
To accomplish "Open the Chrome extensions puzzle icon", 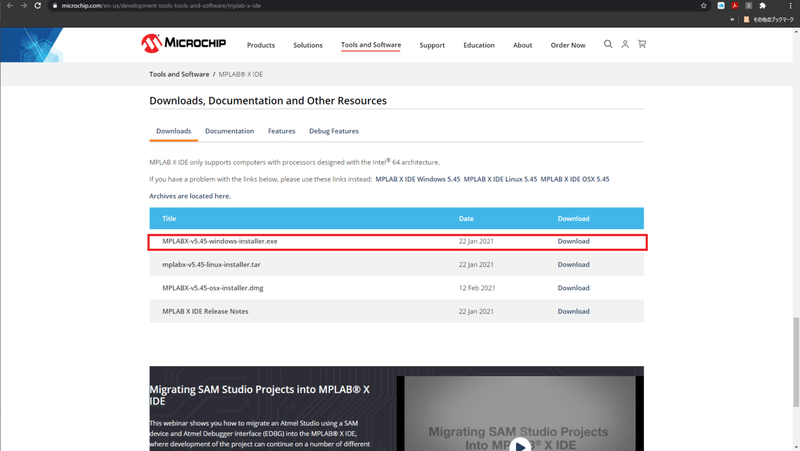I will pos(763,6).
